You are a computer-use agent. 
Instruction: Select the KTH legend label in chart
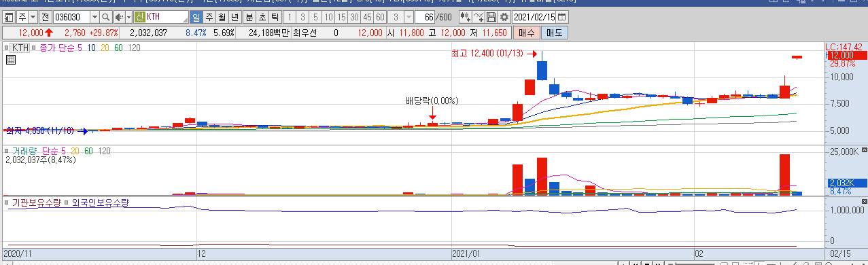[20, 48]
